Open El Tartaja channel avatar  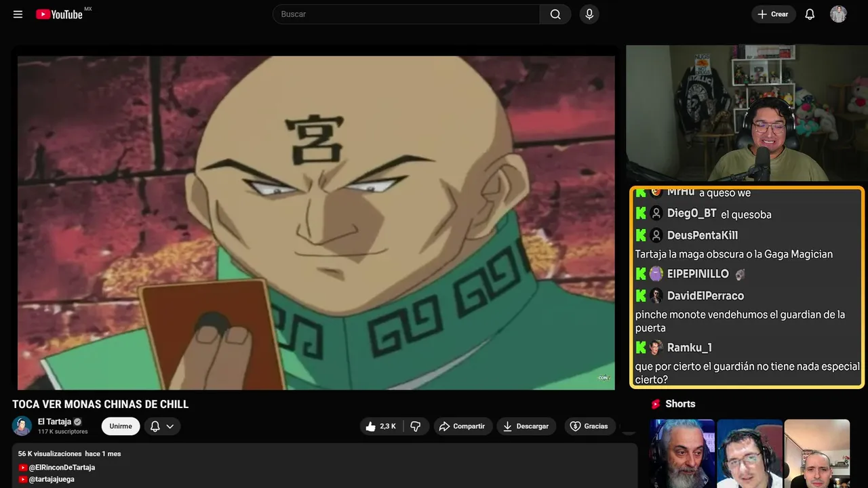click(22, 426)
